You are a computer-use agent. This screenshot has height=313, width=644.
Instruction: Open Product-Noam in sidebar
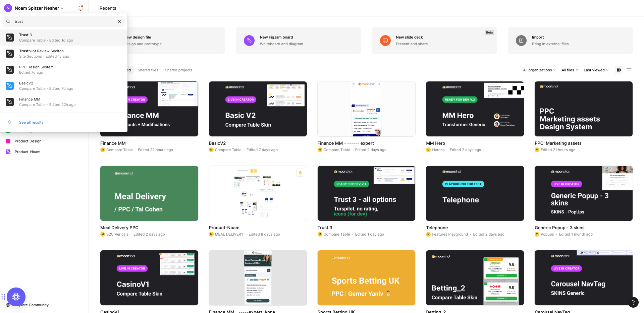tap(28, 152)
